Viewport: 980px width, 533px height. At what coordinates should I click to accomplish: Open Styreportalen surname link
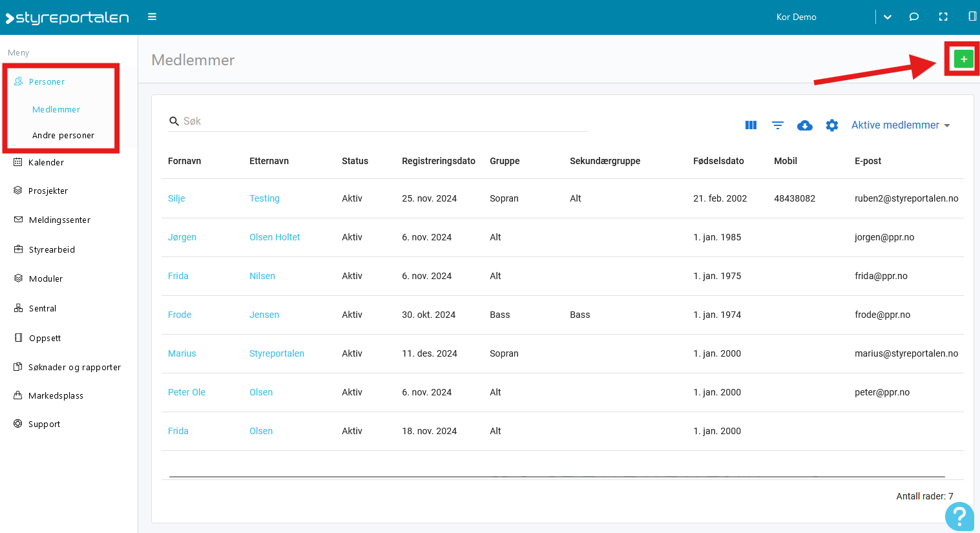276,353
